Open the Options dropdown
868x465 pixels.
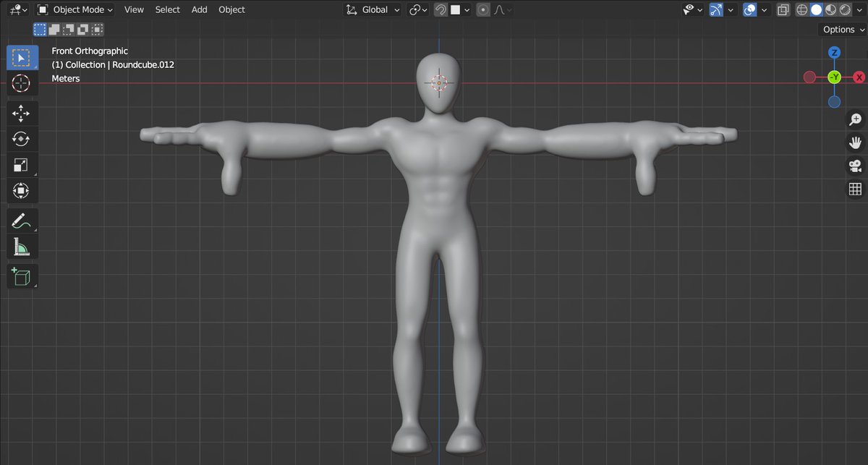[x=843, y=30]
